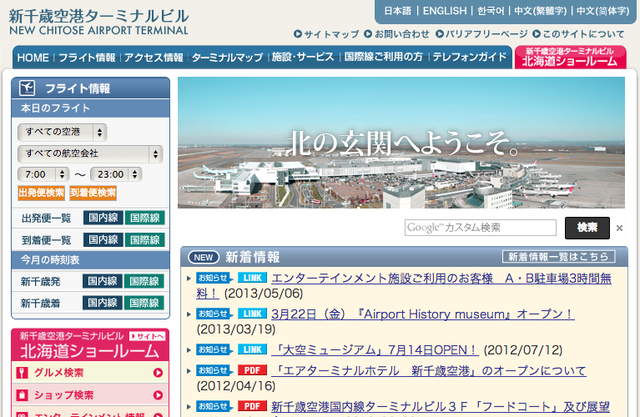Switch language to ENGLISH
Image resolution: width=640 pixels, height=417 pixels.
[x=444, y=11]
